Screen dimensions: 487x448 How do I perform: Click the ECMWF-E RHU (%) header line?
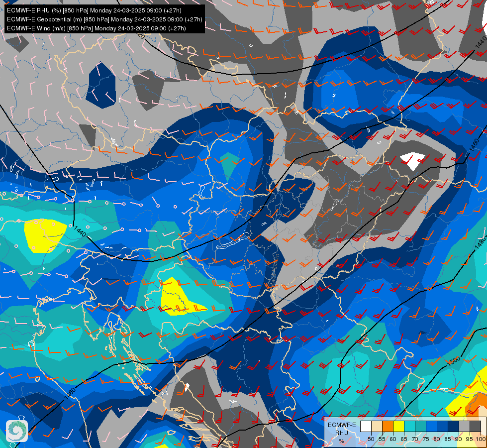pyautogui.click(x=94, y=10)
